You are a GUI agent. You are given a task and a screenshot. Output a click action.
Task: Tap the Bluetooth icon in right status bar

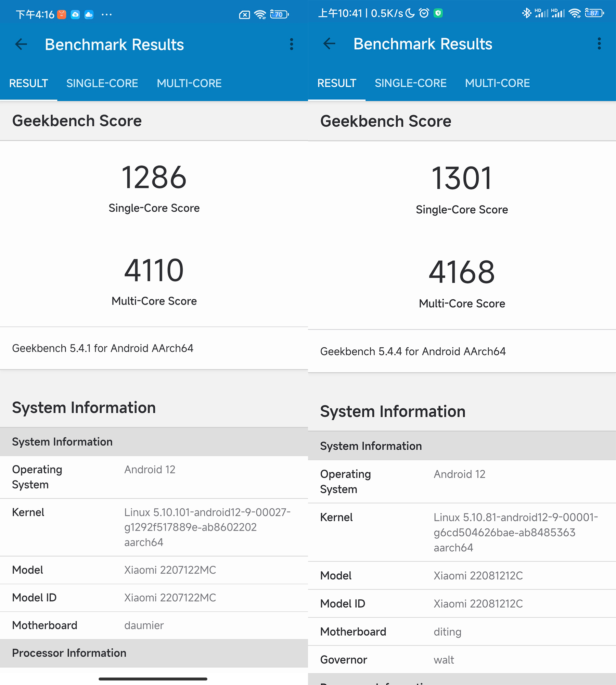click(x=526, y=13)
